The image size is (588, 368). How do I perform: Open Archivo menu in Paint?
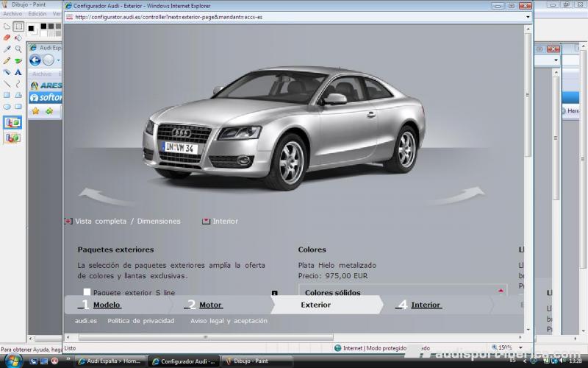coord(12,13)
